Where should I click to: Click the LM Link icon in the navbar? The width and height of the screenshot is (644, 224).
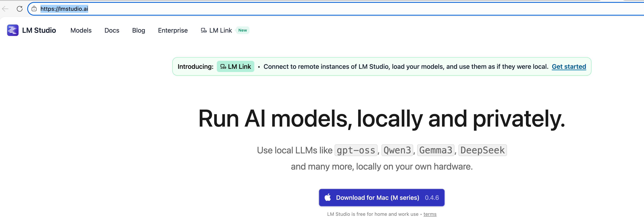pyautogui.click(x=204, y=30)
